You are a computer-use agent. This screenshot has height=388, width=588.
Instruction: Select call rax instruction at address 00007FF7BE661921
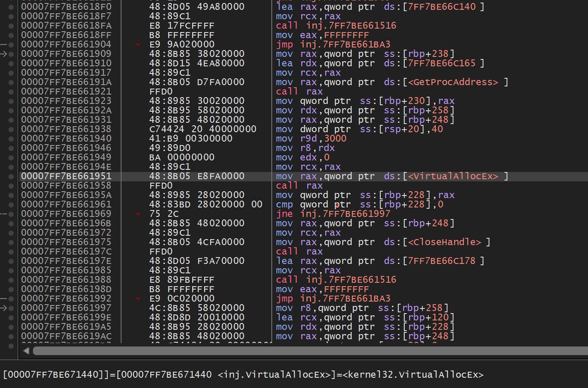[x=299, y=92]
